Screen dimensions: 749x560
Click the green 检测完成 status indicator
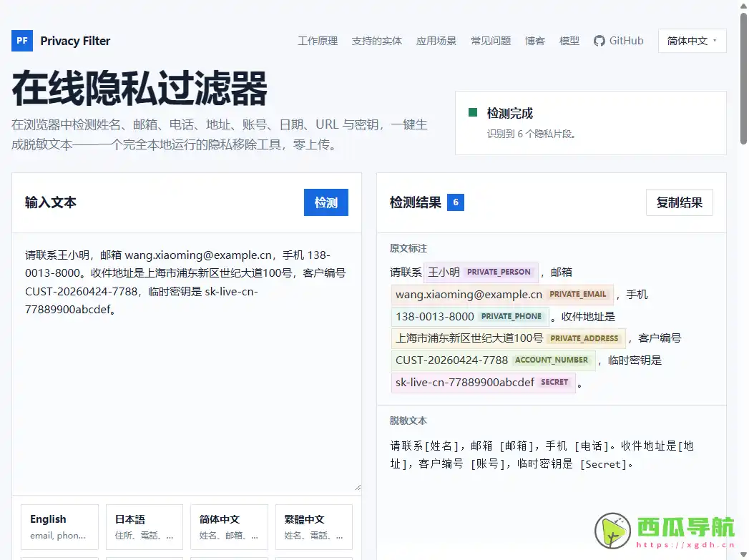pyautogui.click(x=473, y=113)
